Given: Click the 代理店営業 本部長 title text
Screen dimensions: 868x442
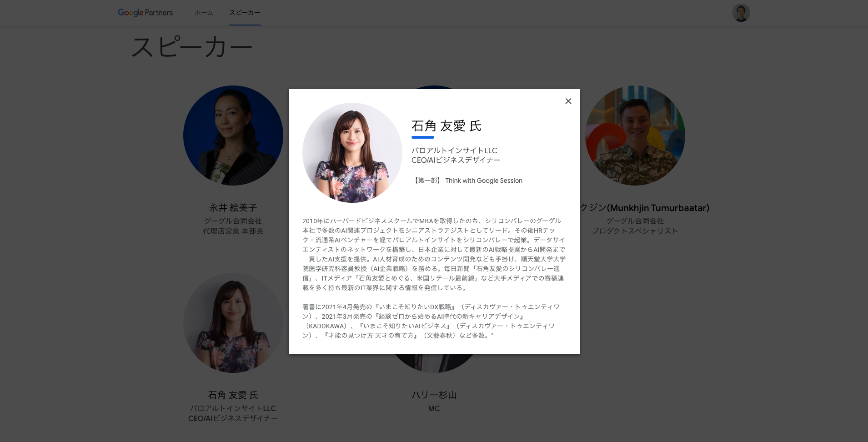Looking at the screenshot, I should [x=233, y=231].
